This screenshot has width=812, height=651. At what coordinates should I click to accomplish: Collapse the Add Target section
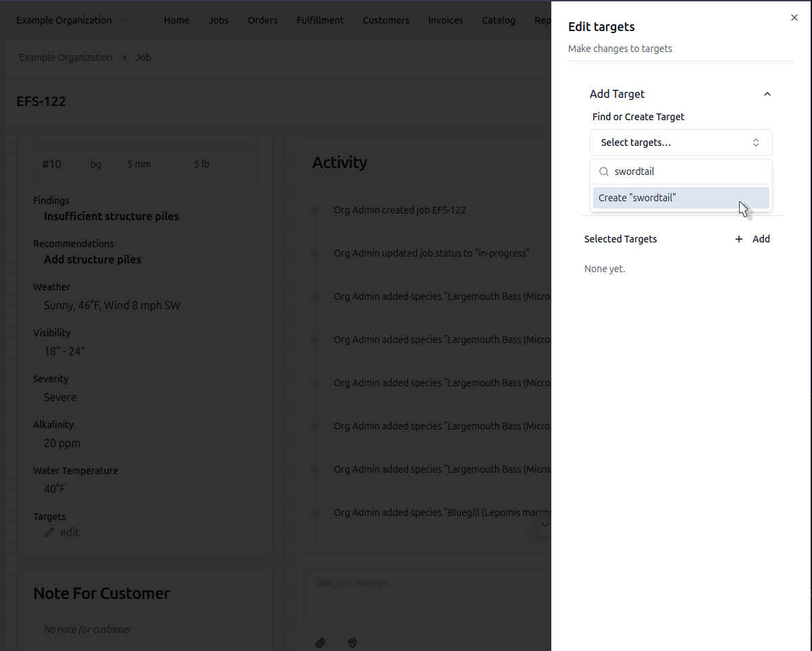(x=767, y=95)
